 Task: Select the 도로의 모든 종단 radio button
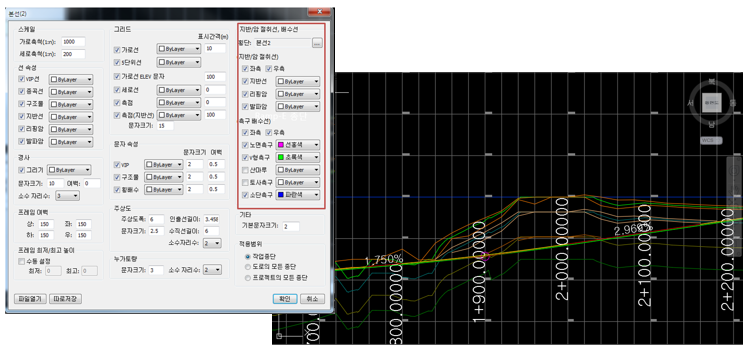(x=248, y=267)
